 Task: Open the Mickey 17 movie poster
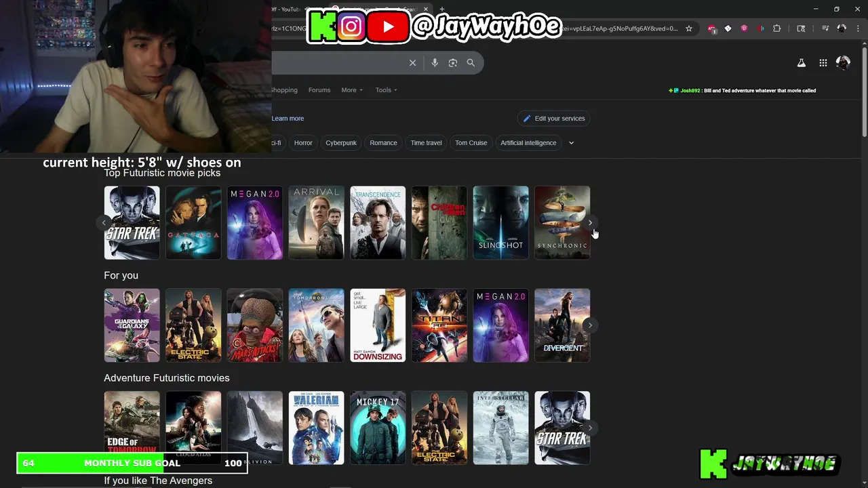tap(378, 428)
